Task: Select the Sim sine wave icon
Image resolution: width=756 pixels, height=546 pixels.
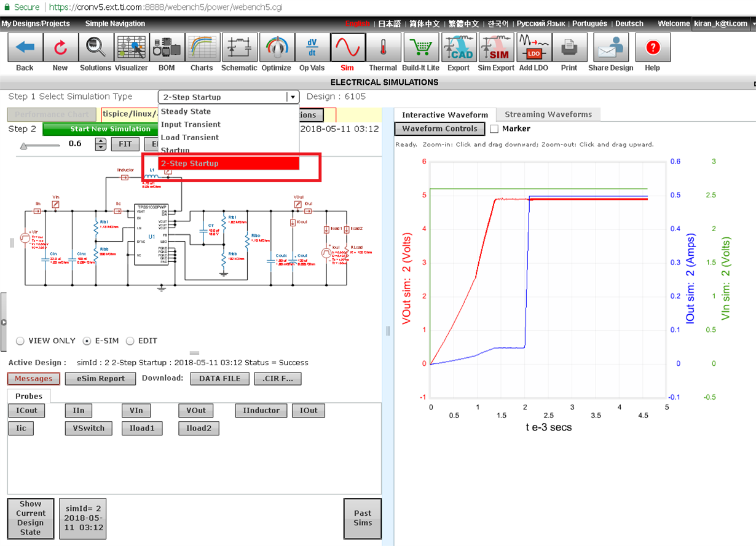Action: pyautogui.click(x=348, y=48)
